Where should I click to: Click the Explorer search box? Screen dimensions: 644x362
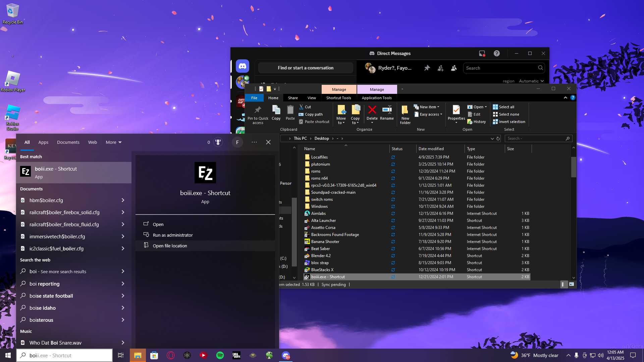[538, 138]
